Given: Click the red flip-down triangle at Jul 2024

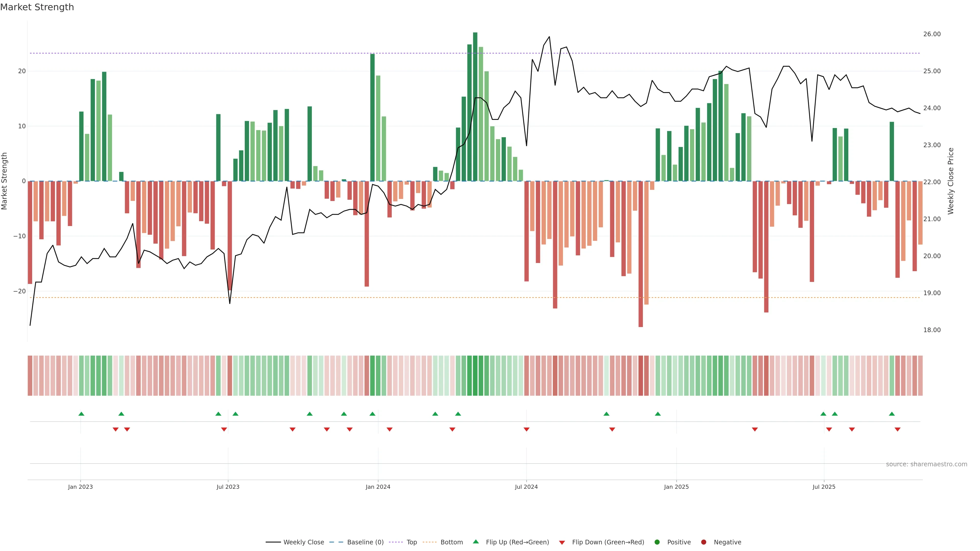Looking at the screenshot, I should tap(526, 429).
